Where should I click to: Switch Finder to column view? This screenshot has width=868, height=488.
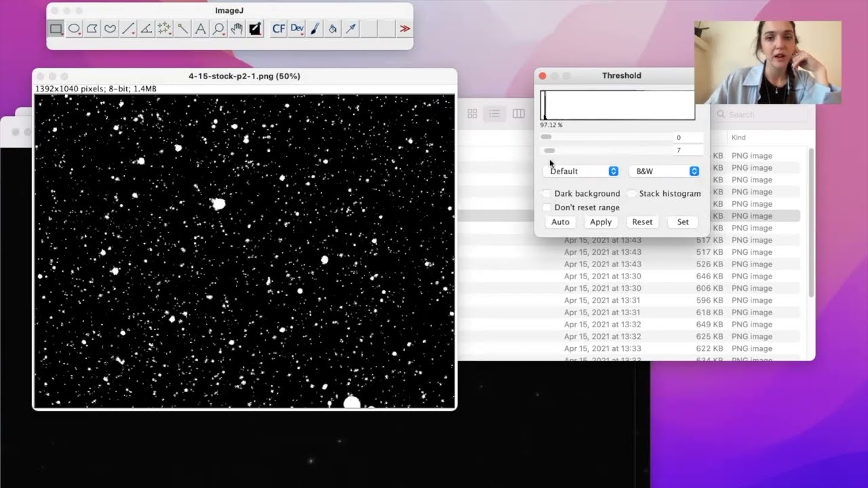tap(519, 114)
